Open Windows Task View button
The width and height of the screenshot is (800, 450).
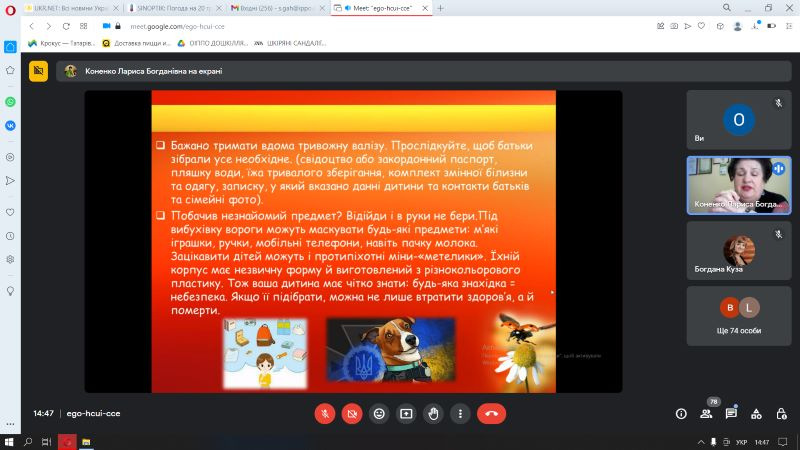point(46,442)
